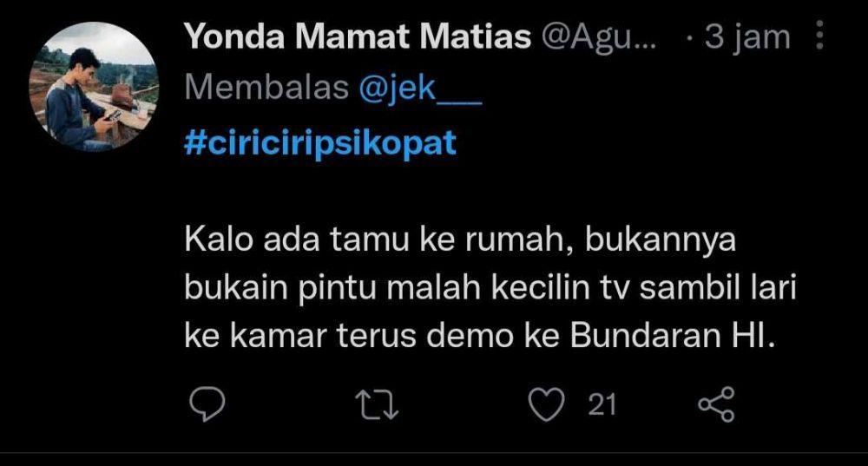Viewport: 868px width, 466px height.
Task: Retweet this post using the arrows icon
Action: tap(377, 404)
